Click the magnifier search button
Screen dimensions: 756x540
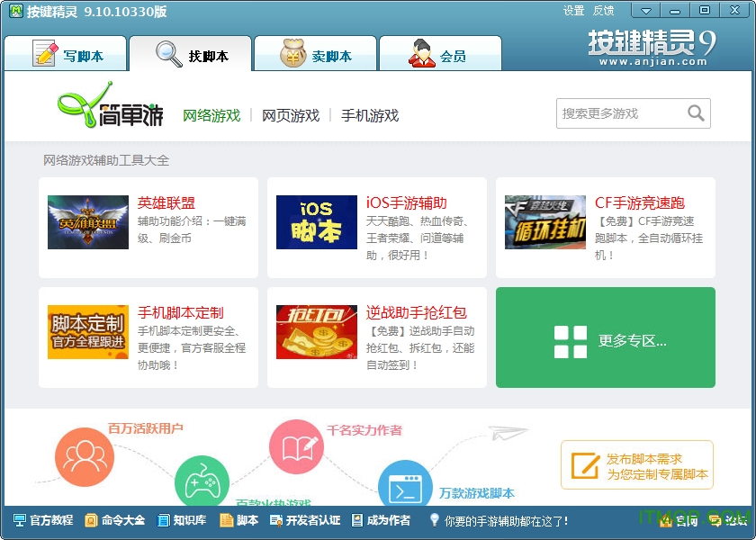(x=696, y=113)
